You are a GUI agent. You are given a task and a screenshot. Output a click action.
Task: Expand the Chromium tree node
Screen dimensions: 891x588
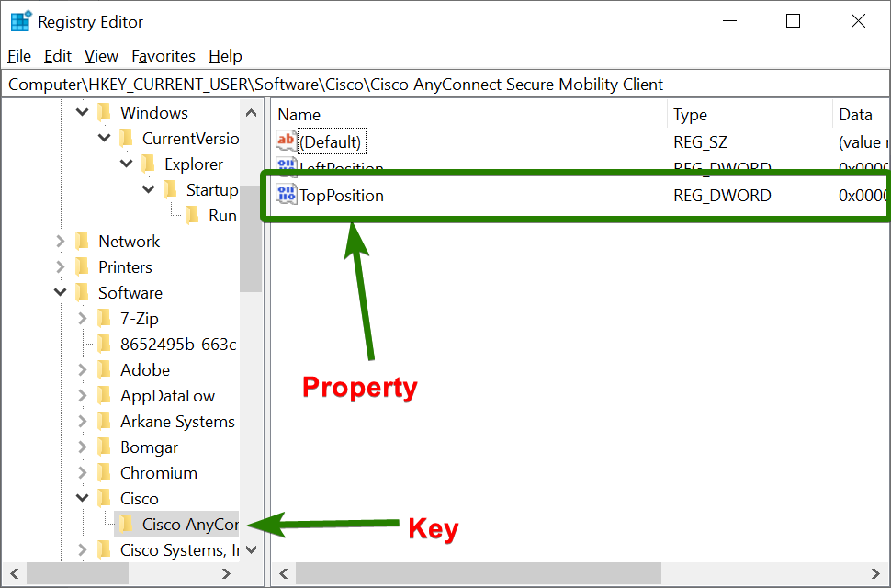click(x=83, y=472)
